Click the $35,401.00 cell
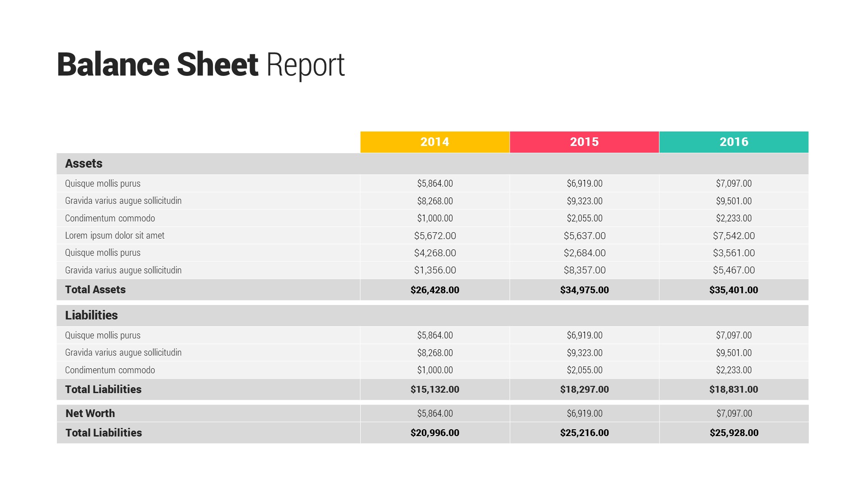 733,290
